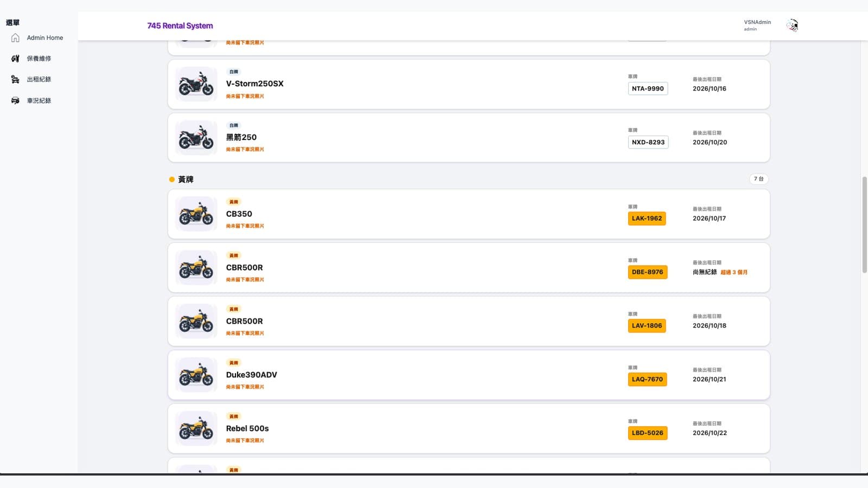The width and height of the screenshot is (868, 488).
Task: Click the 尚無紀錄 no-record label
Action: tap(705, 272)
